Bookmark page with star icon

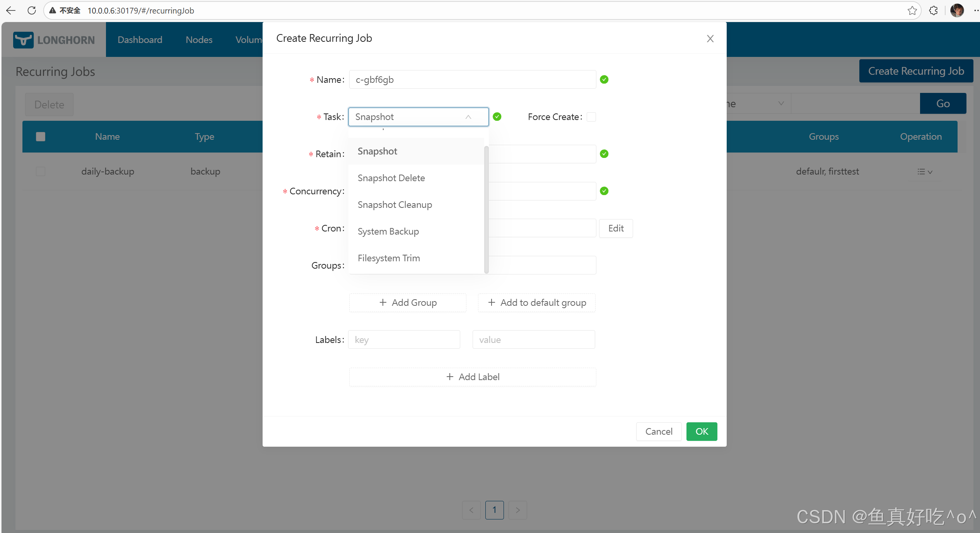coord(912,10)
